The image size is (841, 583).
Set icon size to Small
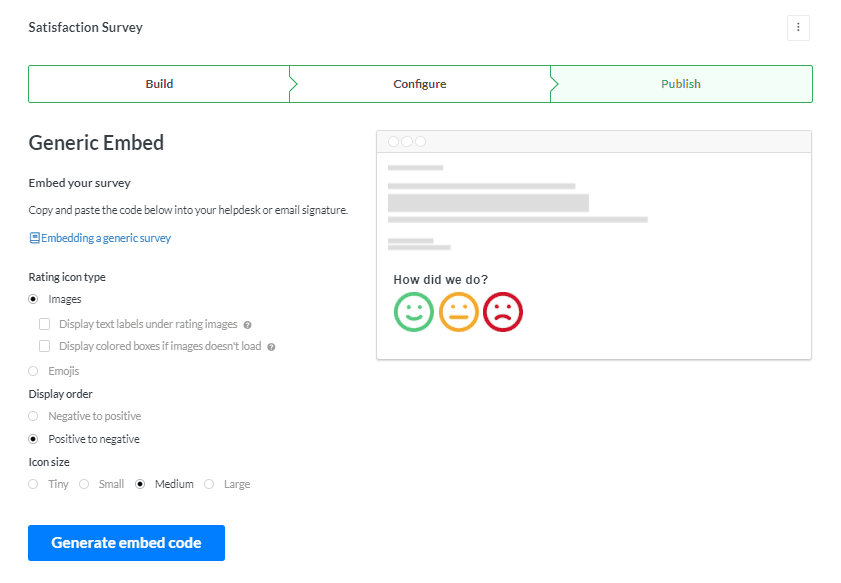[84, 484]
